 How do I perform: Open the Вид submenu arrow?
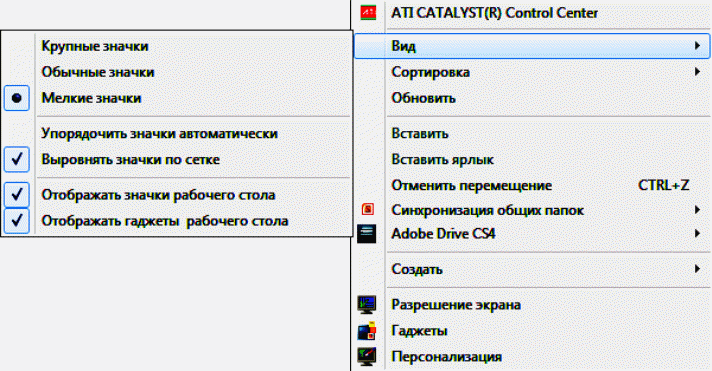click(x=697, y=45)
